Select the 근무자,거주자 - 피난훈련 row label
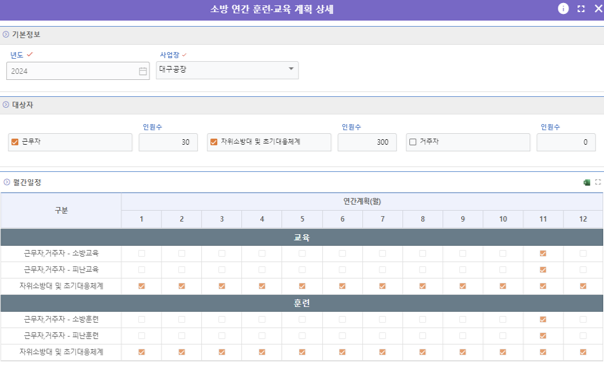604x378 pixels. 61,336
